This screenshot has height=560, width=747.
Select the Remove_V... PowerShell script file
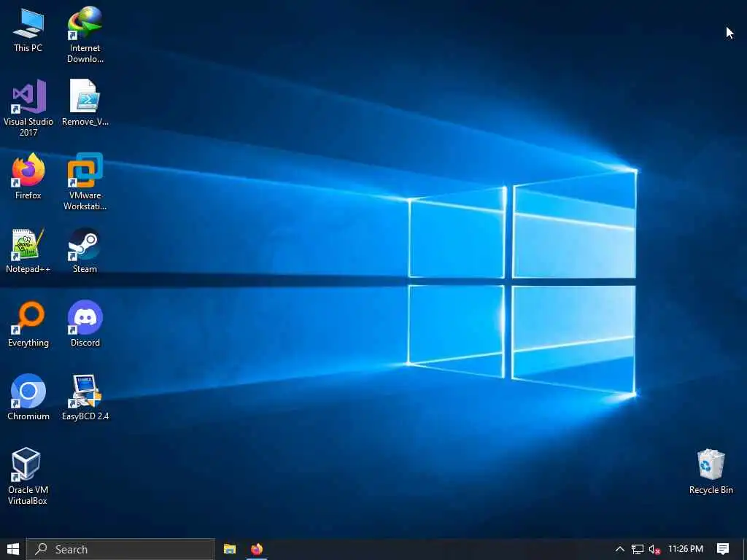[x=85, y=102]
